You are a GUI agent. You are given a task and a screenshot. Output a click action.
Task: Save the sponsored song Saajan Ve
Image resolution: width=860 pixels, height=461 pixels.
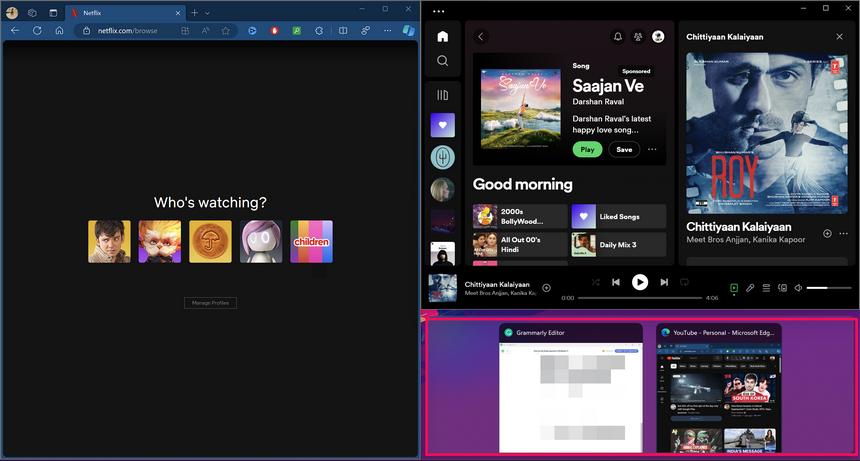point(623,149)
